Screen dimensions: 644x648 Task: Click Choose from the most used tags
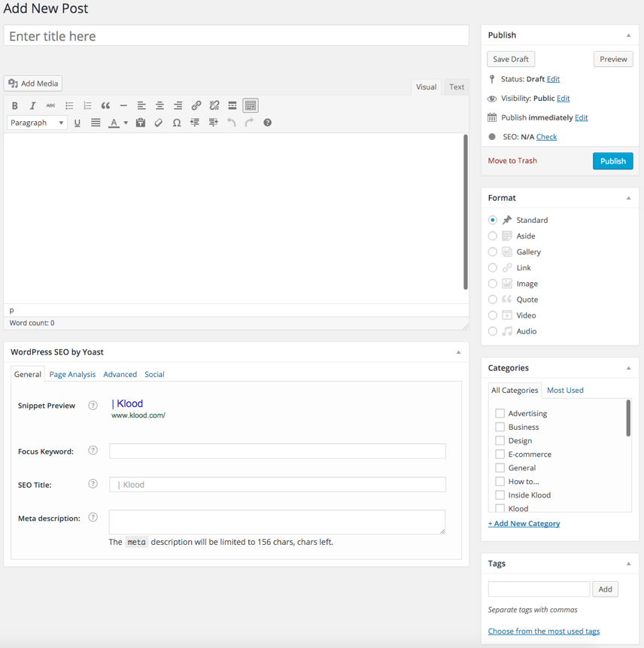(x=543, y=631)
